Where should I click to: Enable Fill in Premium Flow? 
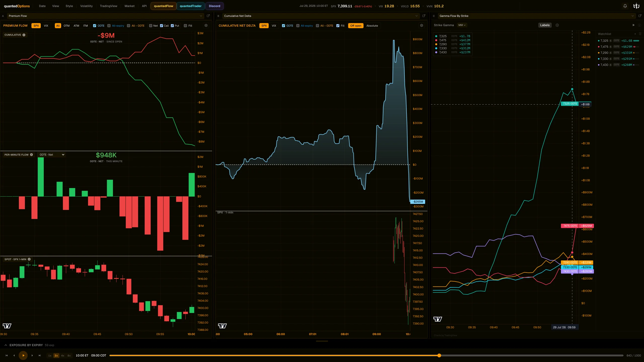(x=185, y=26)
